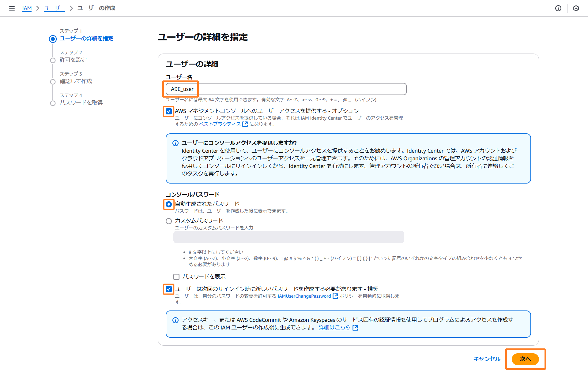Click IAM breadcrumb link
Viewport: 588px width, 379px height.
[27, 8]
